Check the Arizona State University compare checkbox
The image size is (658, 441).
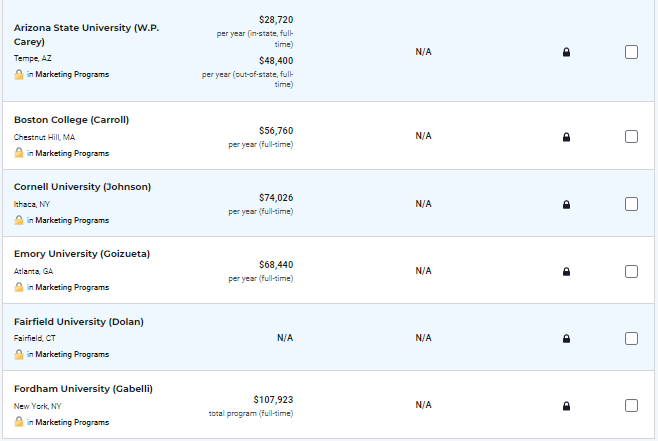pos(631,52)
